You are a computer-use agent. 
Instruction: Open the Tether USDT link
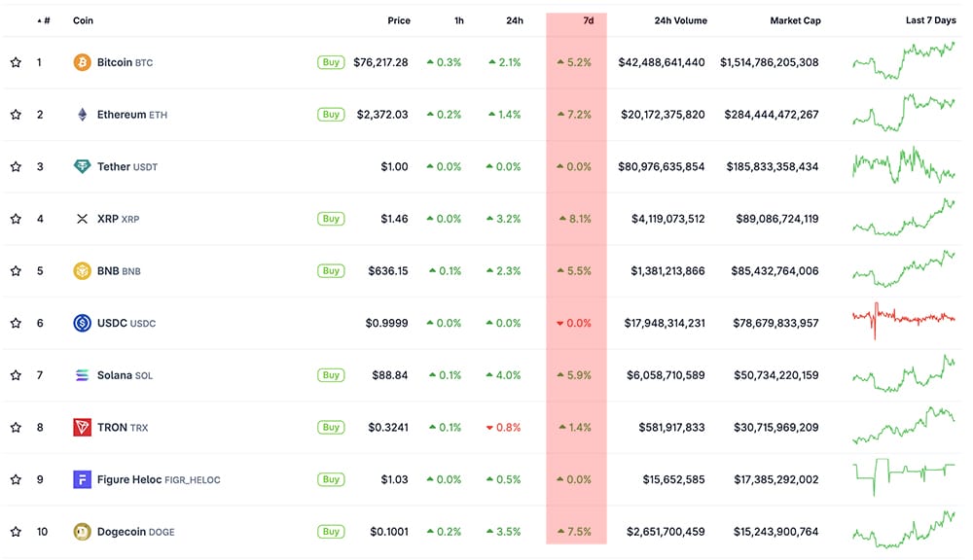127,166
